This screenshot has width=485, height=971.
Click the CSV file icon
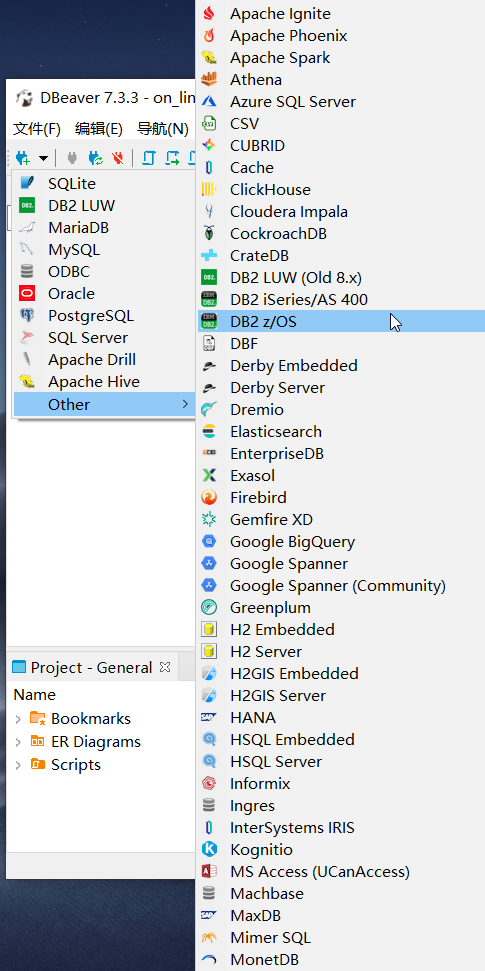[209, 124]
